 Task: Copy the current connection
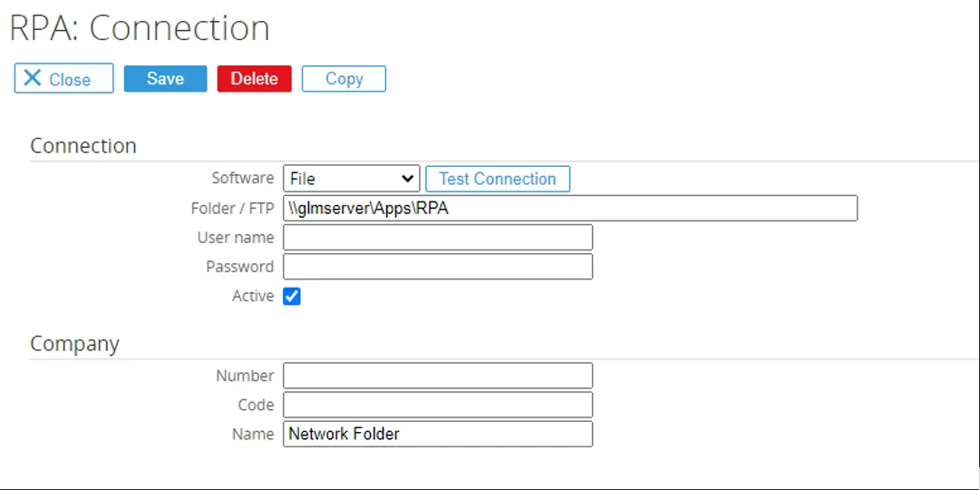[344, 79]
